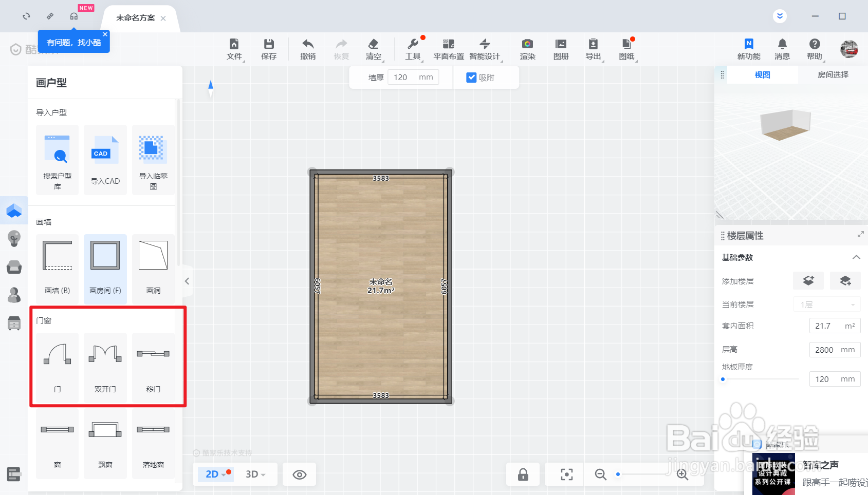Expand the 楼层属性 panel
The image size is (868, 495).
(x=860, y=235)
